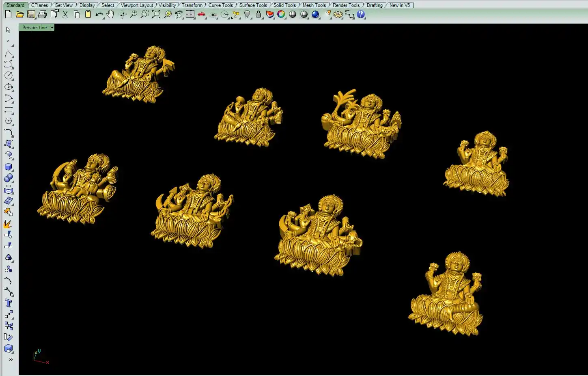Click the Perspective viewport title label
Viewport: 588px width, 376px height.
pos(34,28)
